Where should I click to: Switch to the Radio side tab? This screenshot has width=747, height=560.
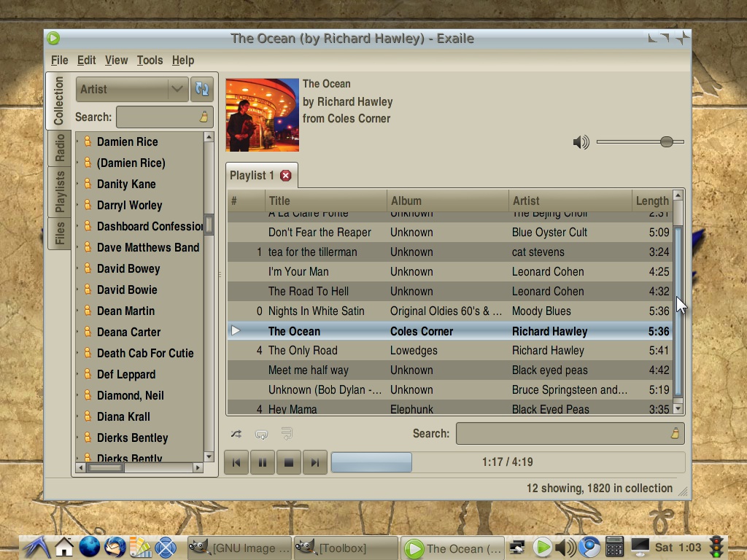(60, 147)
